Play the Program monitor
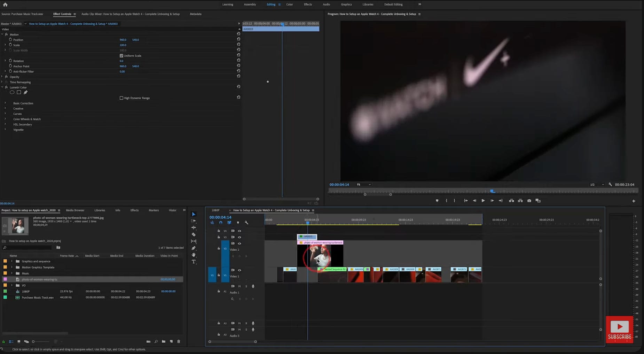Screen dimensions: 644x354 pos(483,201)
